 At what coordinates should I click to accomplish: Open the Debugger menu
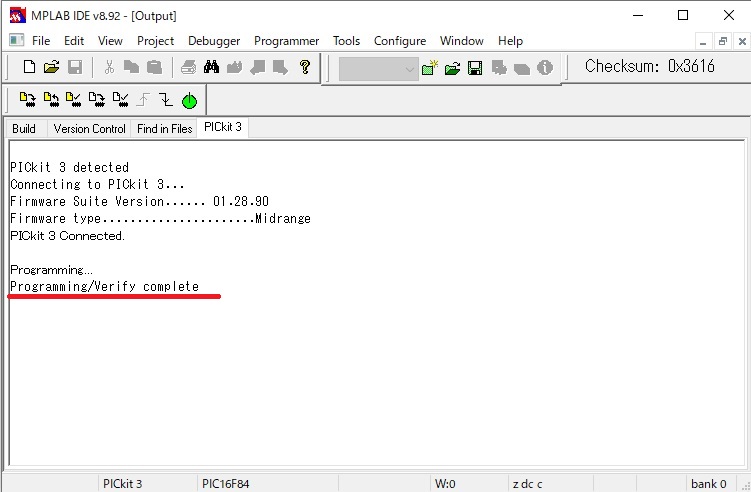214,41
